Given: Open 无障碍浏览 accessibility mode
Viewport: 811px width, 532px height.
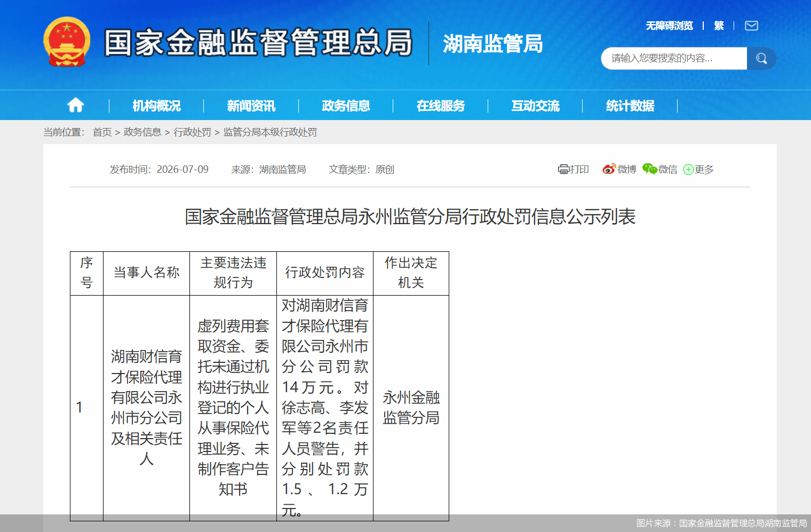Looking at the screenshot, I should coord(669,26).
